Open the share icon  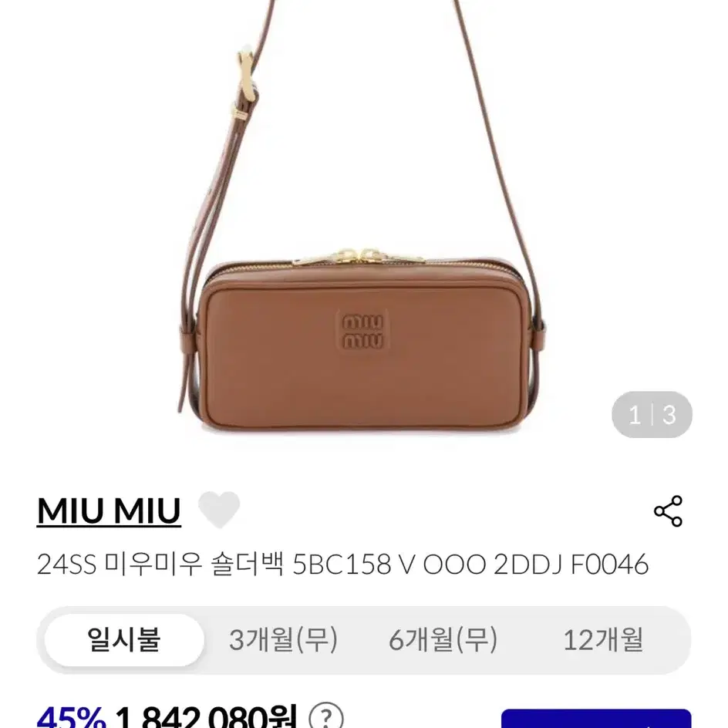coord(668,511)
